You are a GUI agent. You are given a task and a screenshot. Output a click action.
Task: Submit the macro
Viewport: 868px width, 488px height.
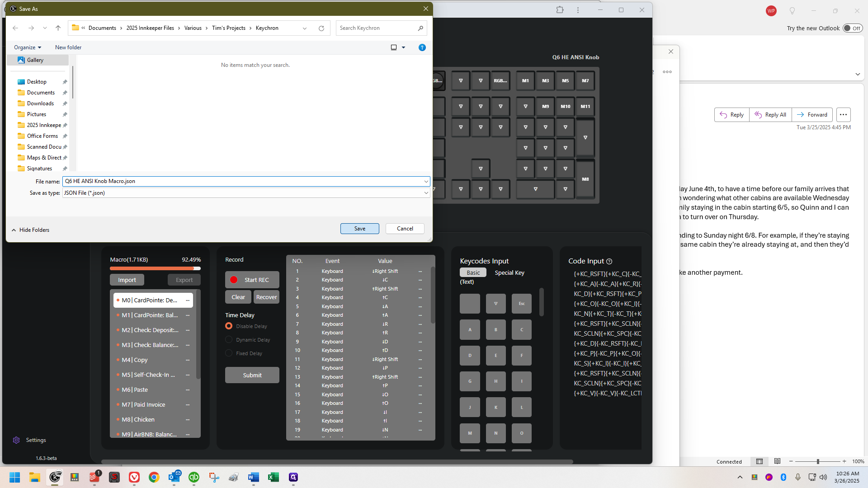coord(252,375)
